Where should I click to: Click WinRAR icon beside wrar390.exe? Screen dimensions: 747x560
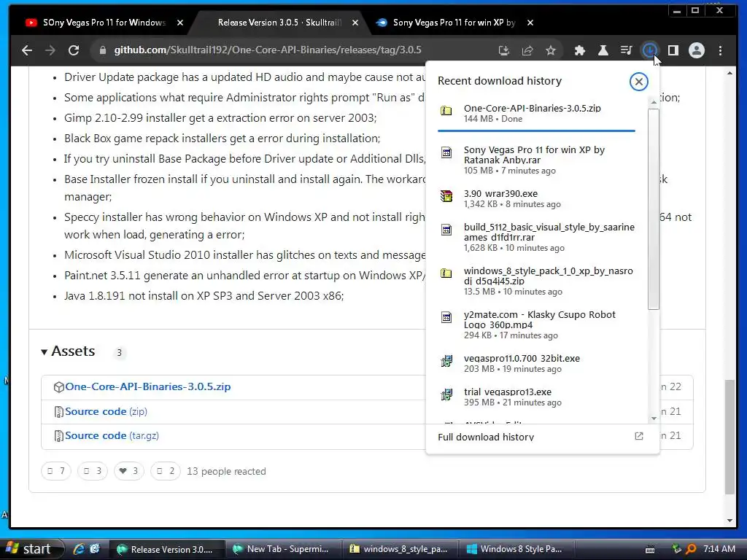point(446,195)
